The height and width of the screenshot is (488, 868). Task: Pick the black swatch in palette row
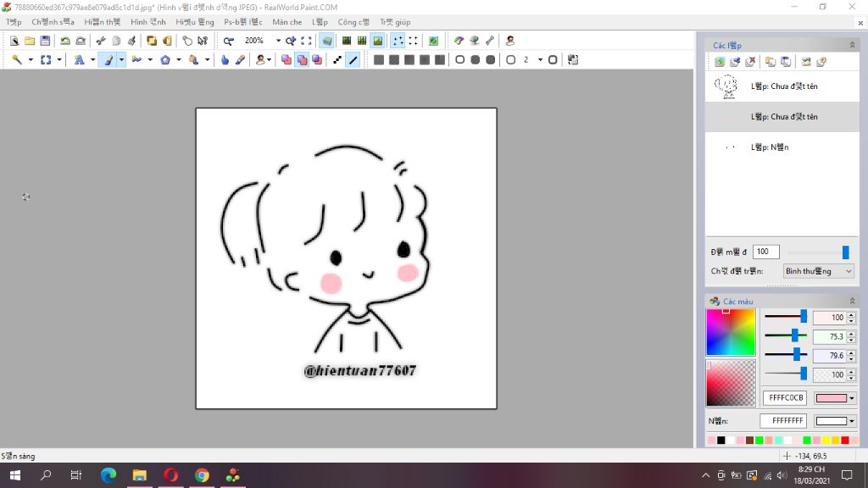[721, 441]
